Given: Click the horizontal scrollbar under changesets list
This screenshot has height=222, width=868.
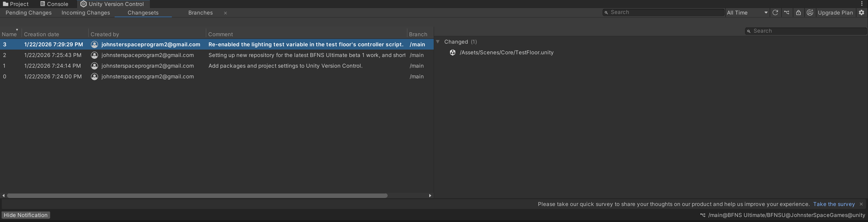Looking at the screenshot, I should click(197, 196).
